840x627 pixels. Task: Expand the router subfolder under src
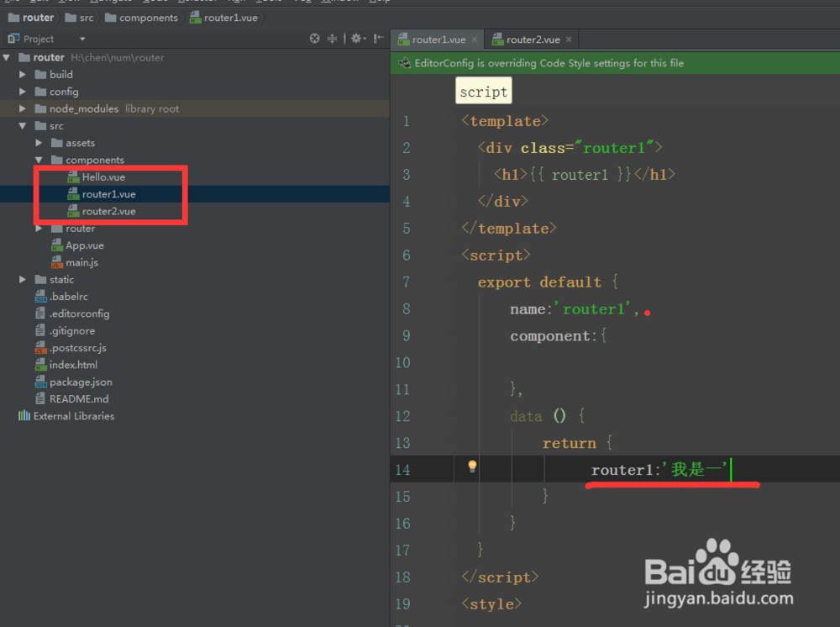[39, 229]
